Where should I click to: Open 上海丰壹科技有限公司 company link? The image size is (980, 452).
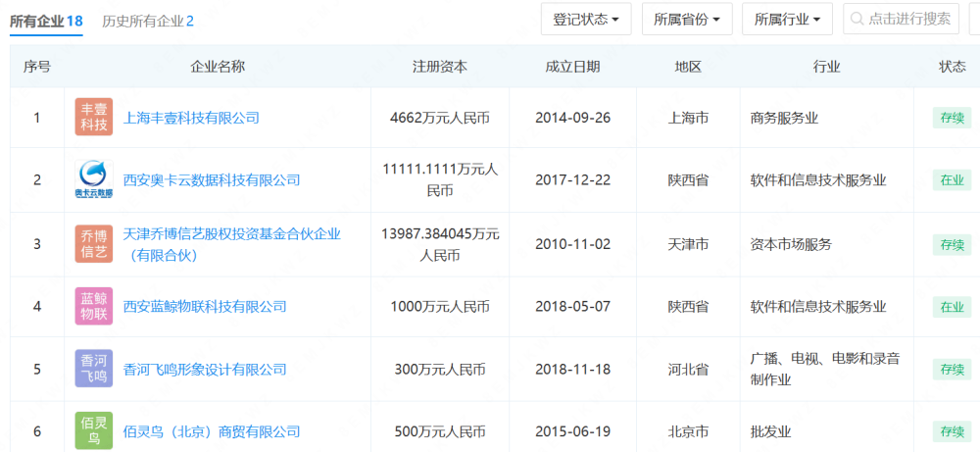191,118
